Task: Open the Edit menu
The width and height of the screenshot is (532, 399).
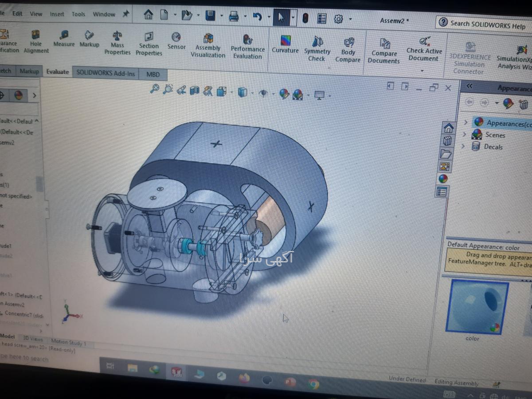Action: 17,13
